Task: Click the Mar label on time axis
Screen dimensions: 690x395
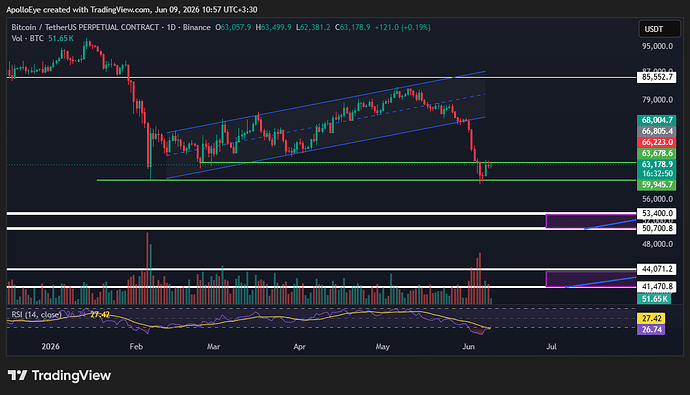Action: click(213, 347)
